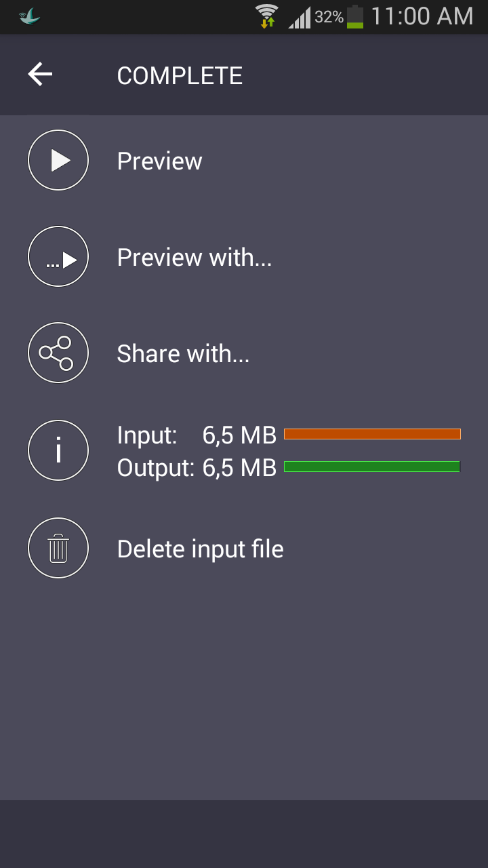Tap the signal strength icon
The image size is (488, 868).
[299, 17]
